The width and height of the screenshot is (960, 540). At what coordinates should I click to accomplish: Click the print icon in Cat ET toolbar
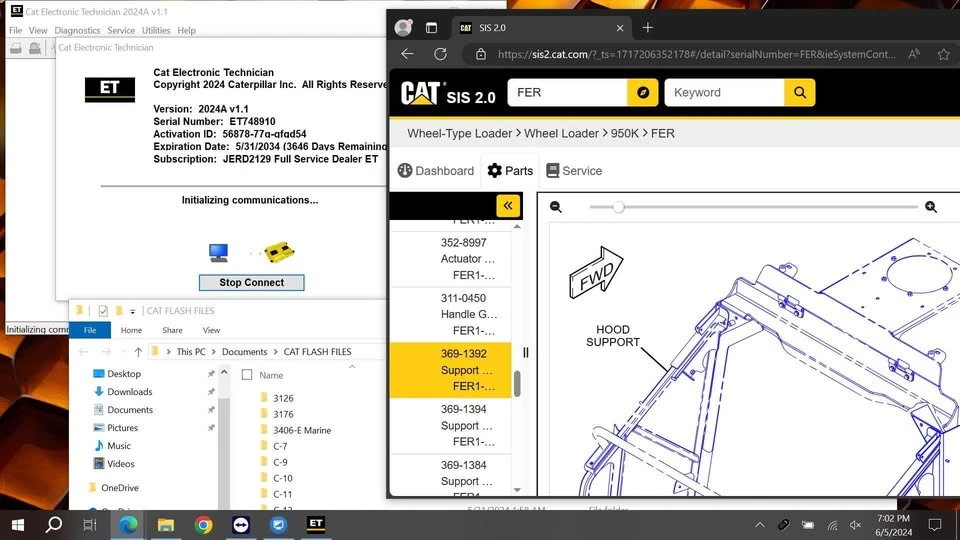point(16,48)
